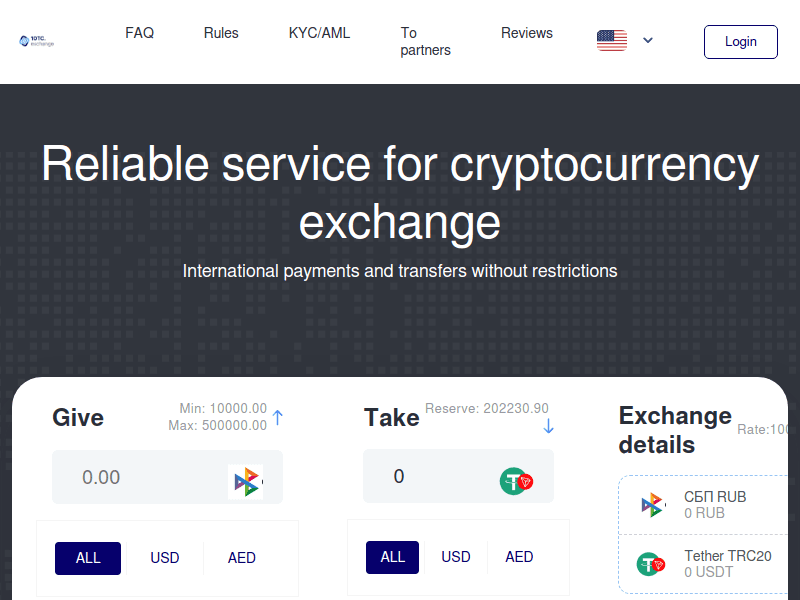Open the To partners link

(x=425, y=41)
